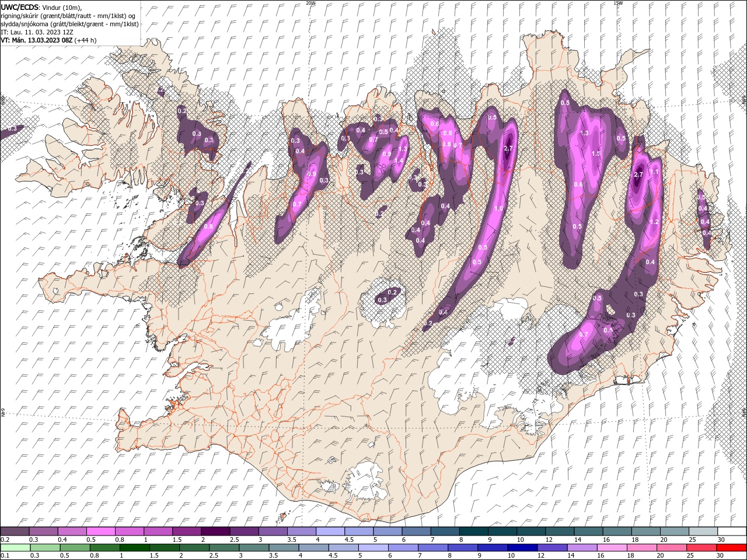This screenshot has height=560, width=747.
Task: Click the 0.2 label in the purple legend
Action: [x=4, y=540]
